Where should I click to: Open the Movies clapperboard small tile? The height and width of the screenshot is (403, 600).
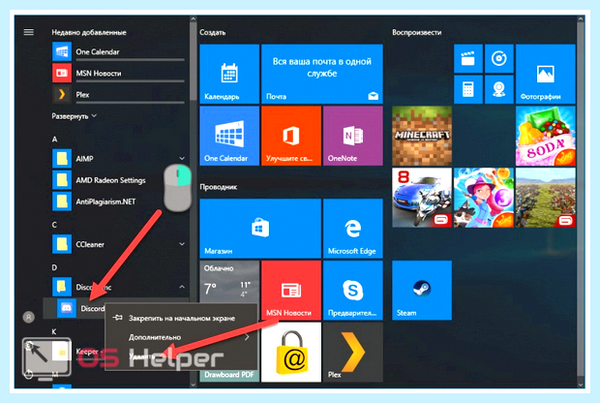click(x=468, y=59)
